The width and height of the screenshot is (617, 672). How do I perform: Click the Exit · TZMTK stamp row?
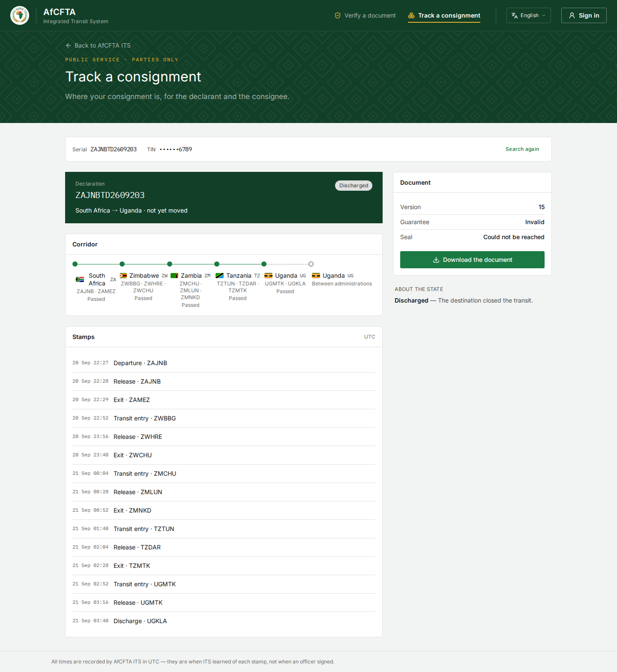coord(224,566)
